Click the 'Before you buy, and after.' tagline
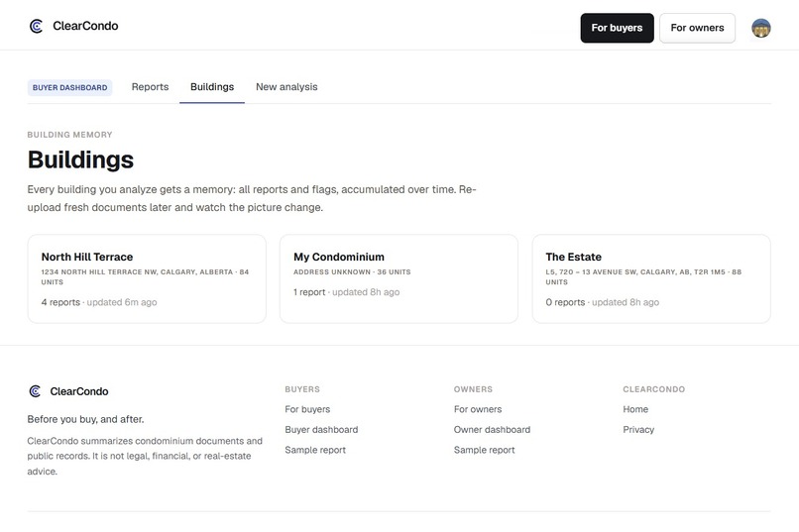Viewport: 799px width, 532px height. 85,419
